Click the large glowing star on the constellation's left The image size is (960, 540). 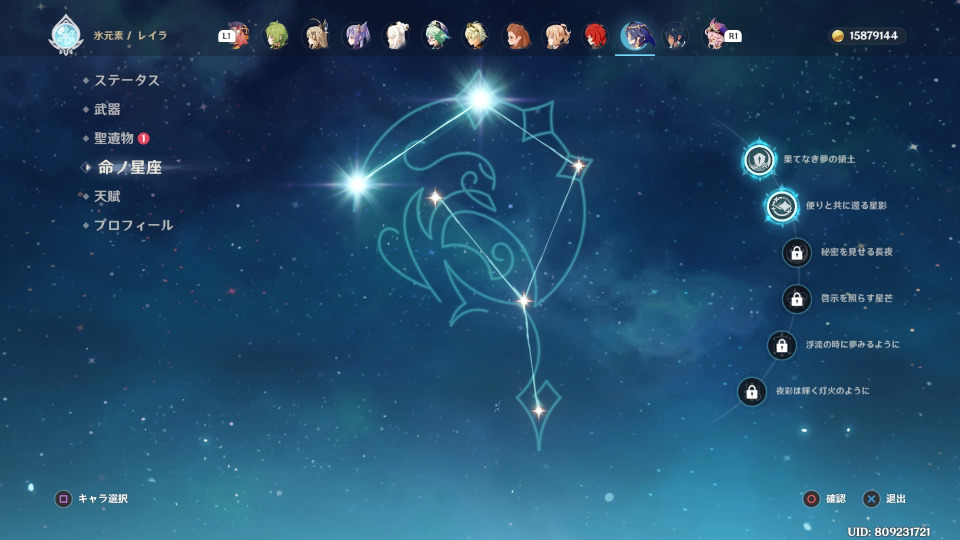coord(357,183)
